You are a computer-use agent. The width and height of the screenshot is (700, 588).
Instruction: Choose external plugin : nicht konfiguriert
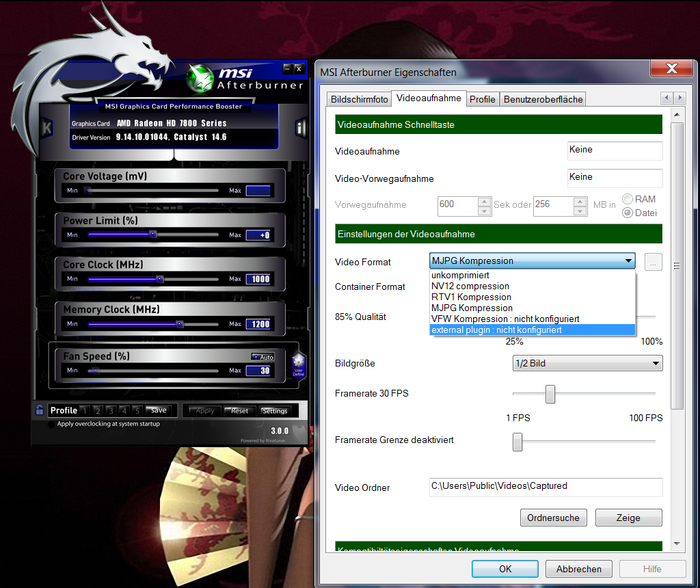532,330
